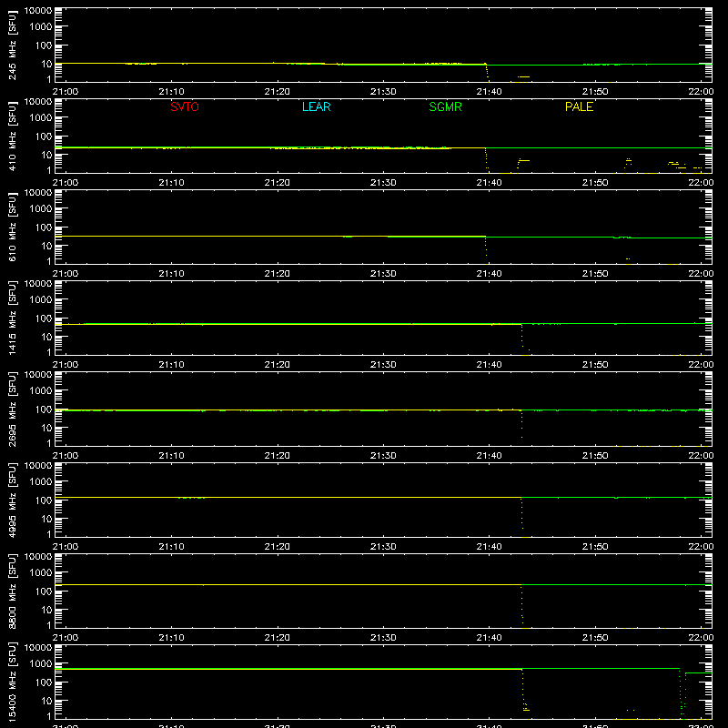Click 21:40 time label under 1415 MHz panel

coord(489,365)
